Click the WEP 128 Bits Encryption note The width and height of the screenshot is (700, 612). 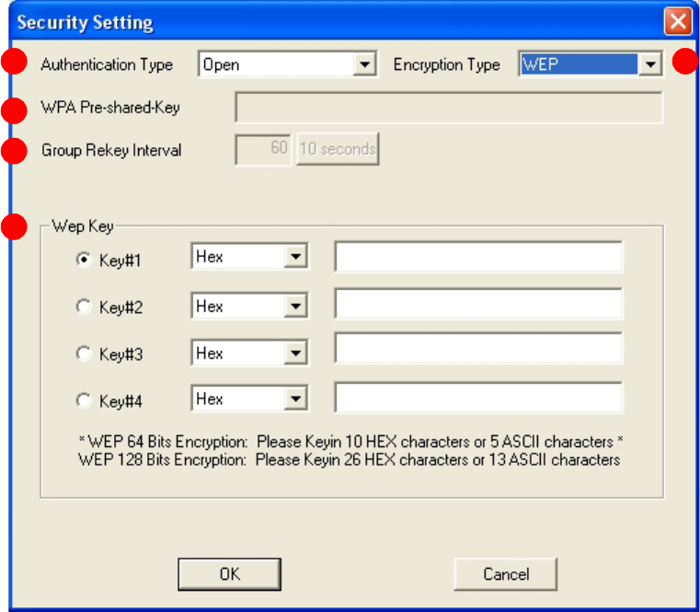pyautogui.click(x=350, y=459)
